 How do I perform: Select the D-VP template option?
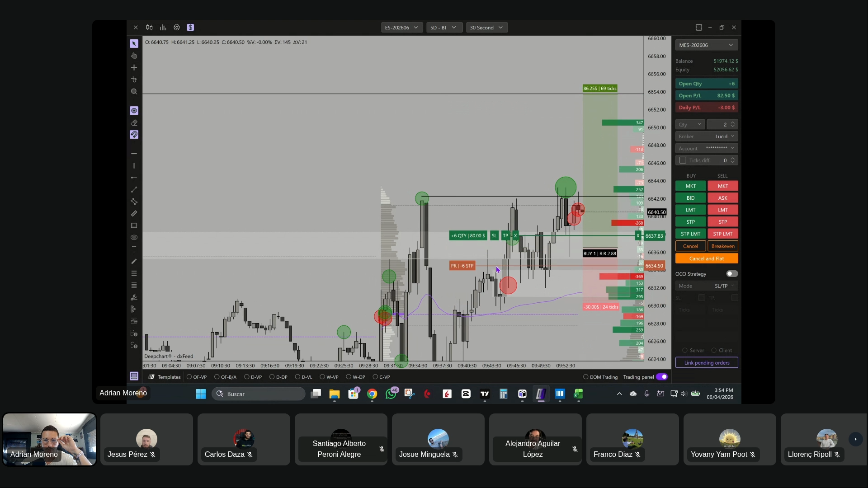(253, 377)
